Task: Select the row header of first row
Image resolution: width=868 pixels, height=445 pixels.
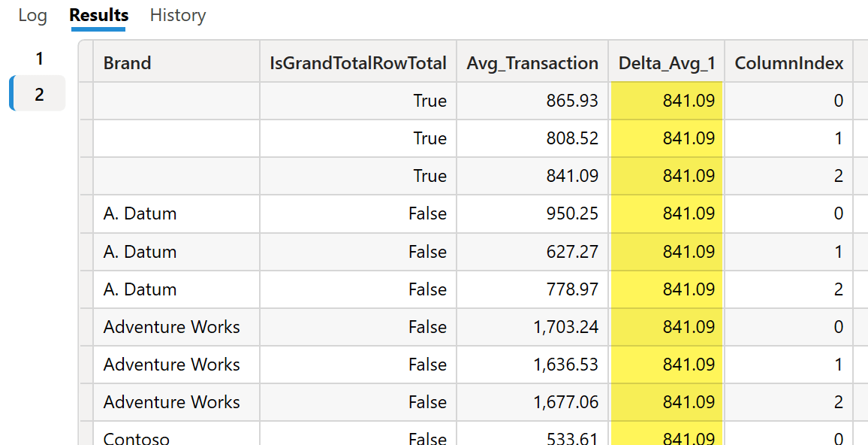Action: tap(86, 101)
